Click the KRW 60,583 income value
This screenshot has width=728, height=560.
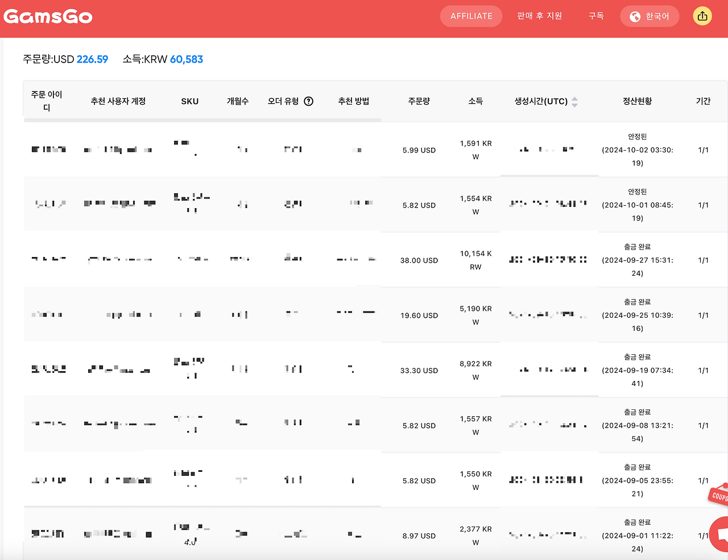pos(188,59)
